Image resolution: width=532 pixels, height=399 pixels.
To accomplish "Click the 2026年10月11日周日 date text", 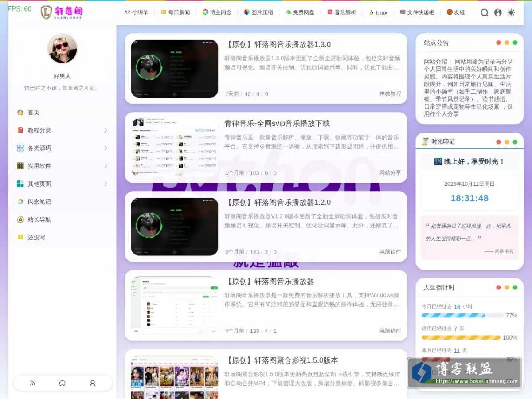I will [x=469, y=184].
